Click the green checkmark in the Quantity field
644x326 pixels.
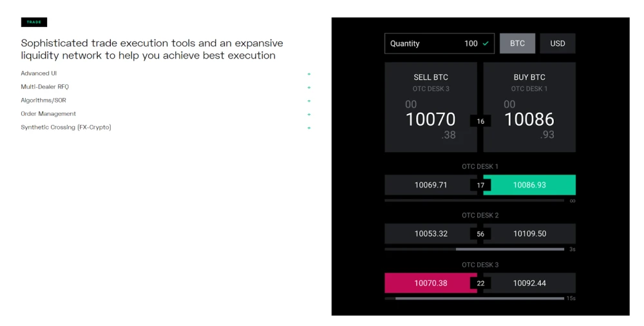[486, 43]
